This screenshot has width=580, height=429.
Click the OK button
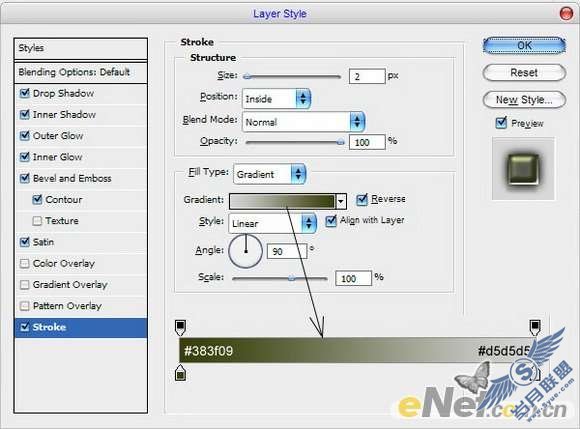click(x=524, y=45)
